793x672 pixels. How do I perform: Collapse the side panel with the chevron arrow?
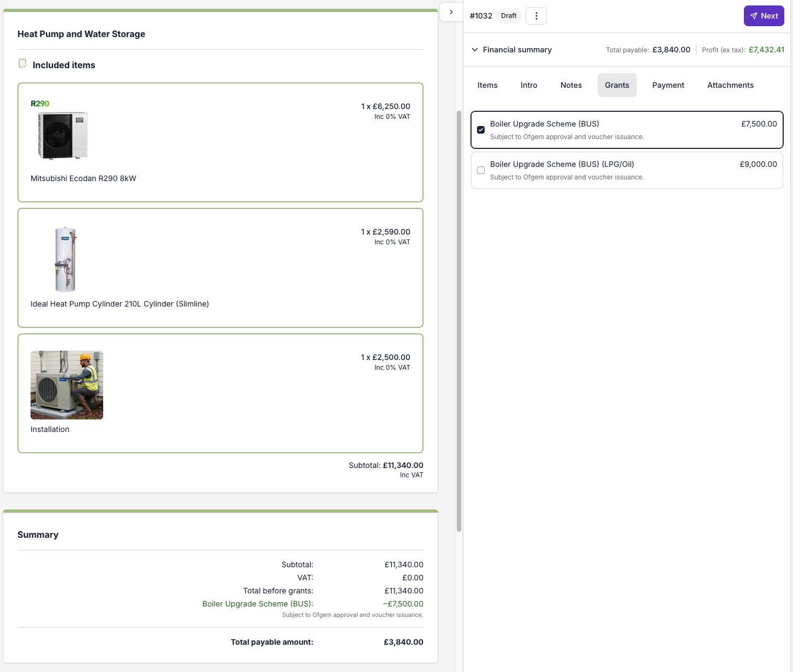(x=451, y=12)
